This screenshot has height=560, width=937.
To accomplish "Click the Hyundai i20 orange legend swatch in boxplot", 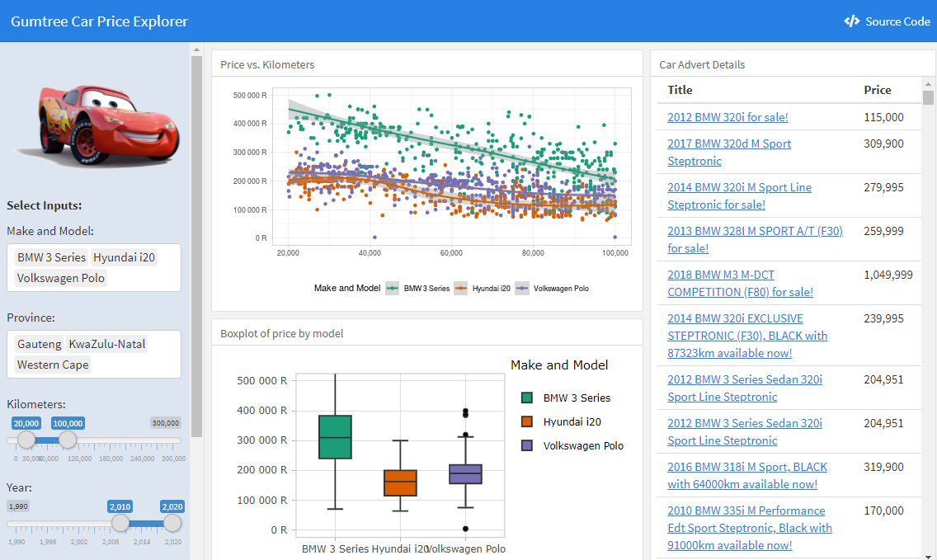I will [x=526, y=421].
